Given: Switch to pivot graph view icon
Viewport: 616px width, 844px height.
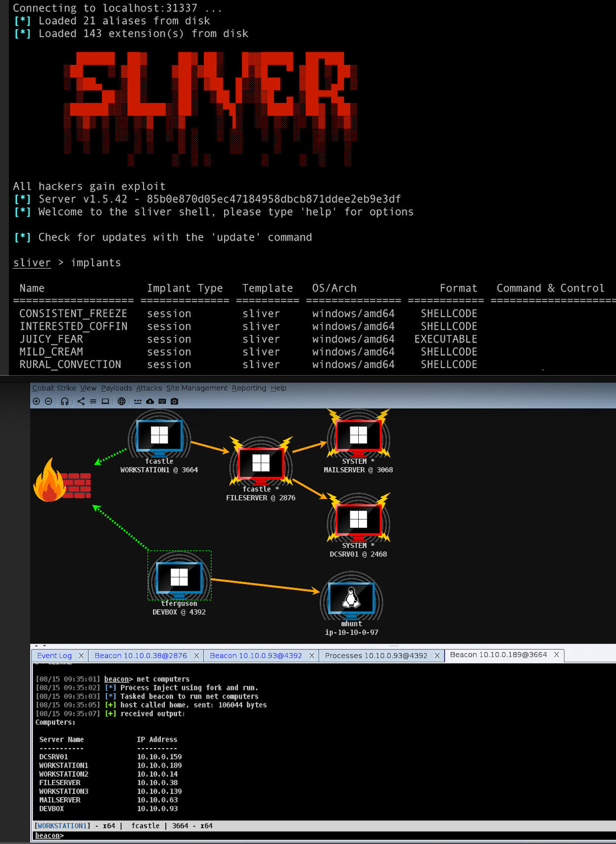Looking at the screenshot, I should tap(81, 401).
